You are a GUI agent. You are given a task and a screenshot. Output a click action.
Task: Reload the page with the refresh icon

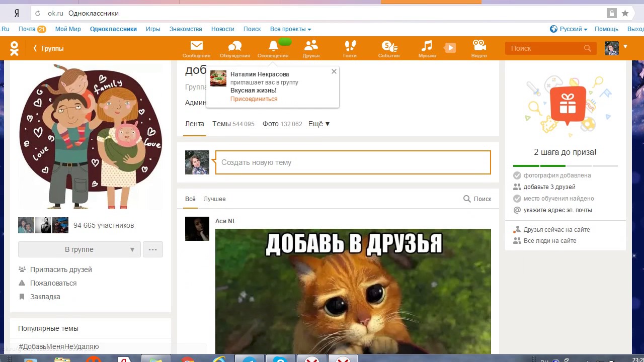click(x=38, y=14)
